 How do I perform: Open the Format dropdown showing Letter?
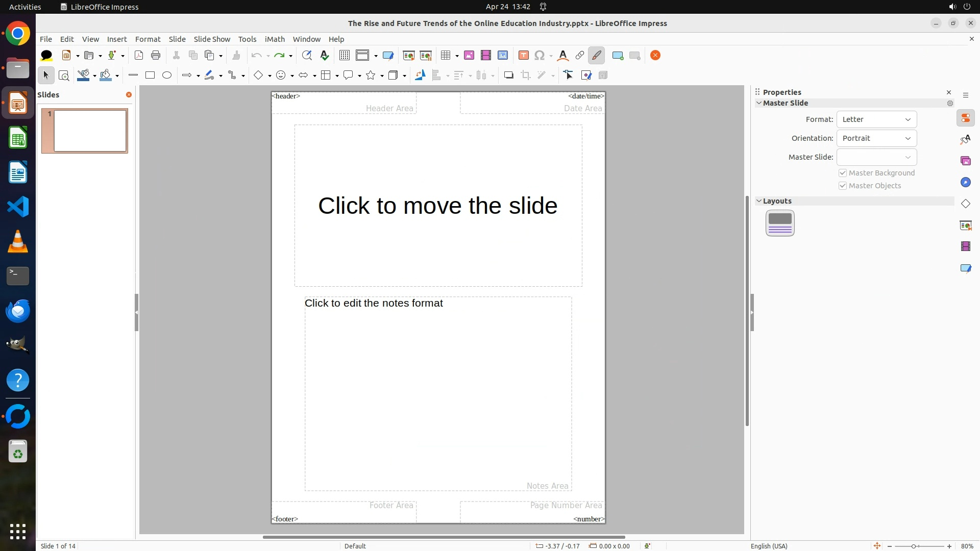(x=876, y=119)
